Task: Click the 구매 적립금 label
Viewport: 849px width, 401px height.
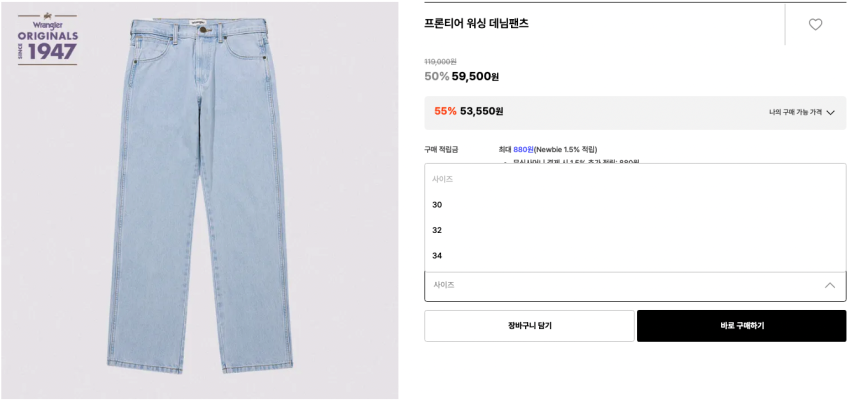Action: click(x=441, y=149)
